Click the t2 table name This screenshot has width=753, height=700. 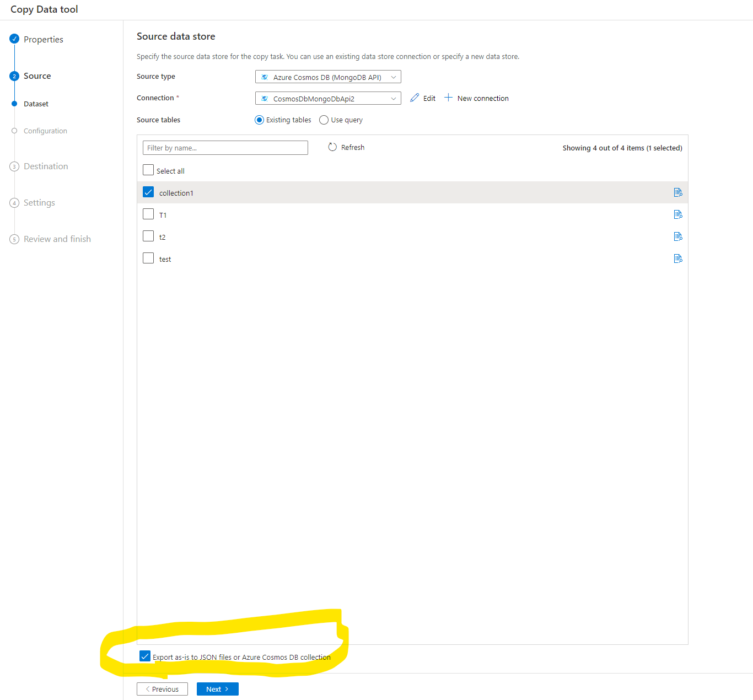click(162, 237)
